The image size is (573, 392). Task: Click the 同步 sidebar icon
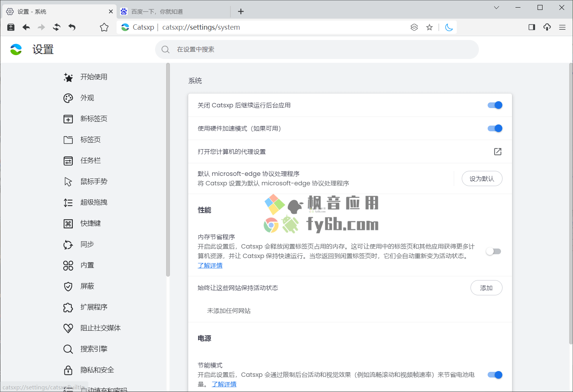pyautogui.click(x=68, y=245)
